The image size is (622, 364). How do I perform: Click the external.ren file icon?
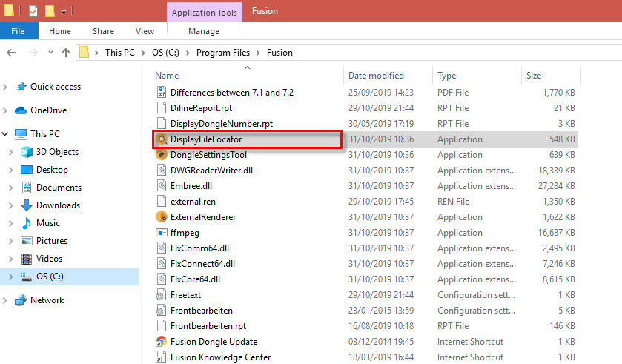pos(162,201)
